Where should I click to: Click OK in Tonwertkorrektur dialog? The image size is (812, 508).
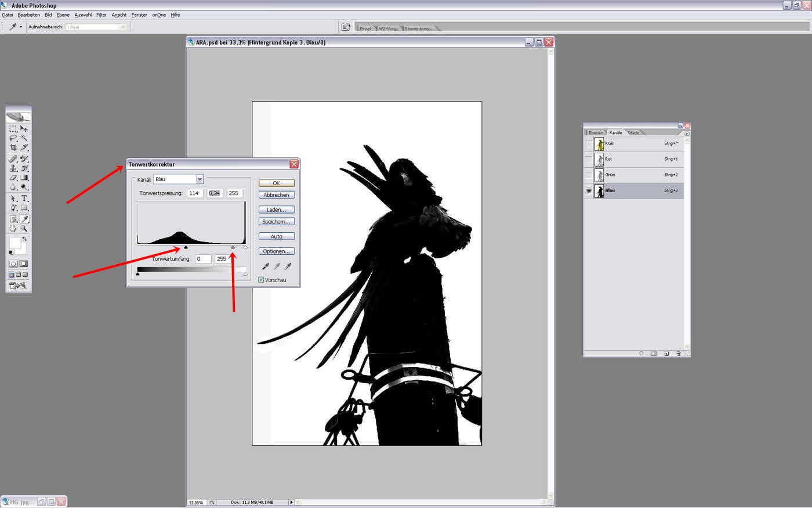coord(277,183)
